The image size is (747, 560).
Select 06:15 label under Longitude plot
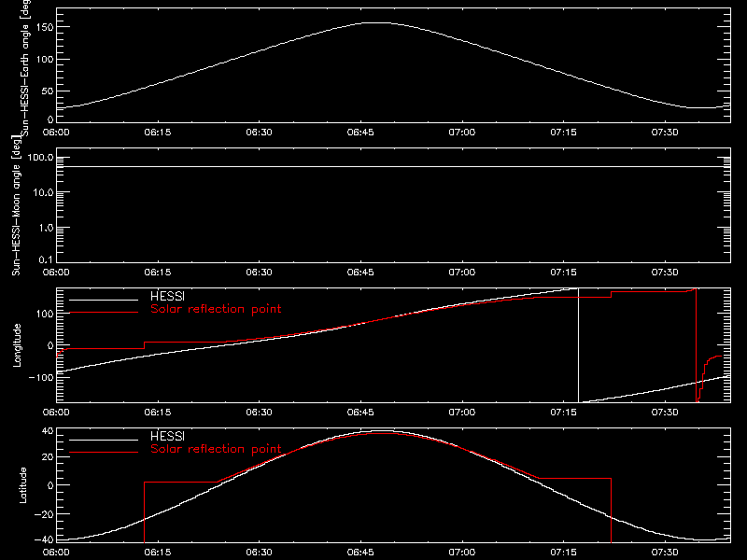pos(158,412)
